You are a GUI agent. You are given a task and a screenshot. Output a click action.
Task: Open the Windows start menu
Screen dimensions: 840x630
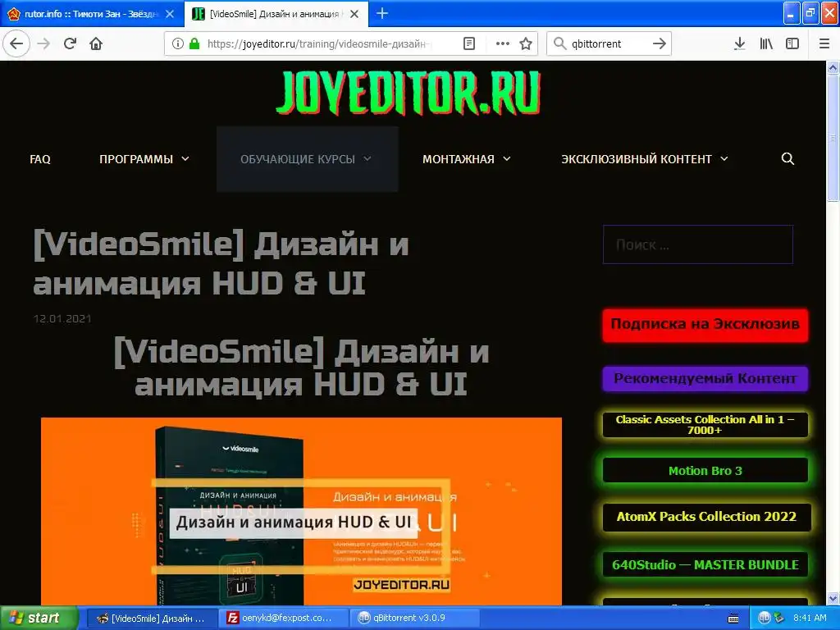(38, 618)
